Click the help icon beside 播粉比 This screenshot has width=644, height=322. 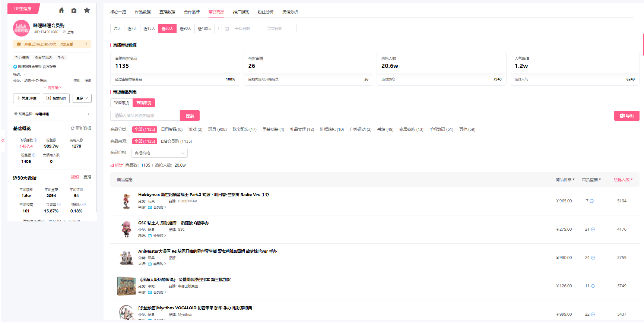(84, 205)
